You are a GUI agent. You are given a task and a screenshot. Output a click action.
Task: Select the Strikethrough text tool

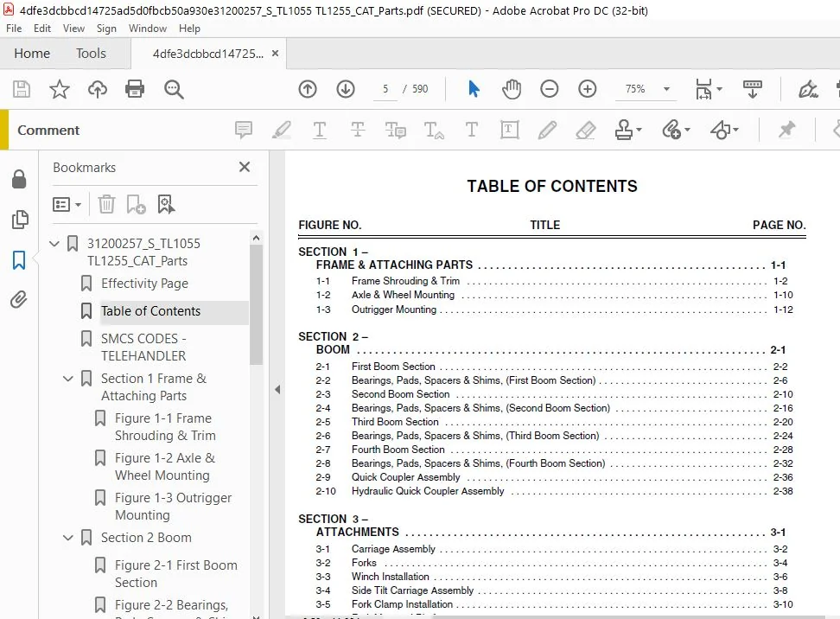click(358, 130)
